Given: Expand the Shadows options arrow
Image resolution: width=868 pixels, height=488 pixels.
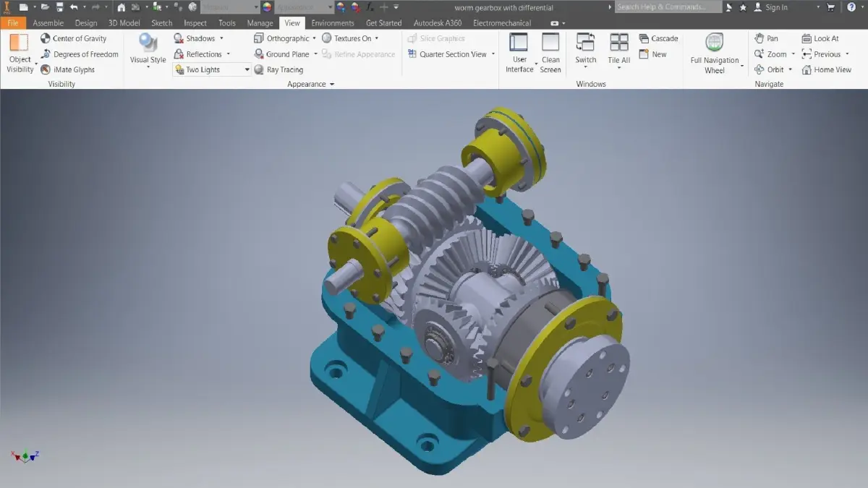Looking at the screenshot, I should pos(221,38).
